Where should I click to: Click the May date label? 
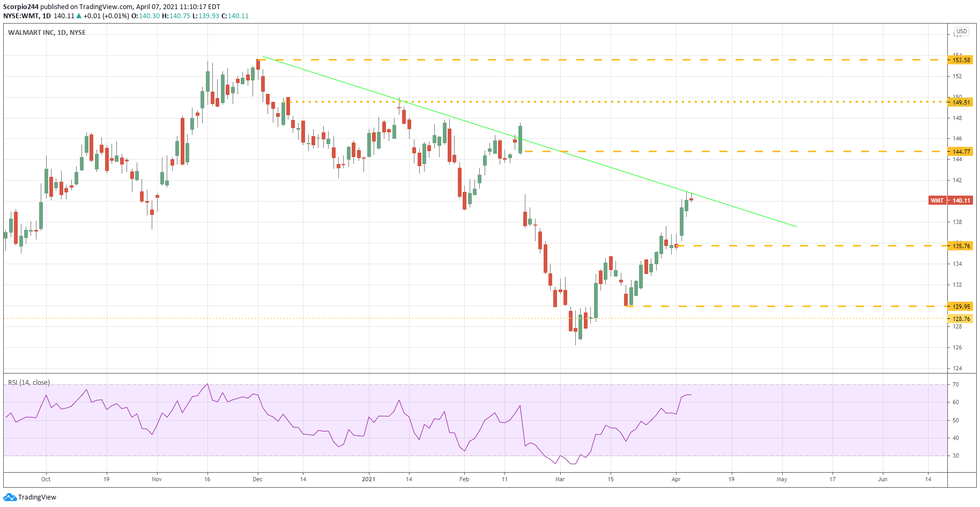point(782,479)
